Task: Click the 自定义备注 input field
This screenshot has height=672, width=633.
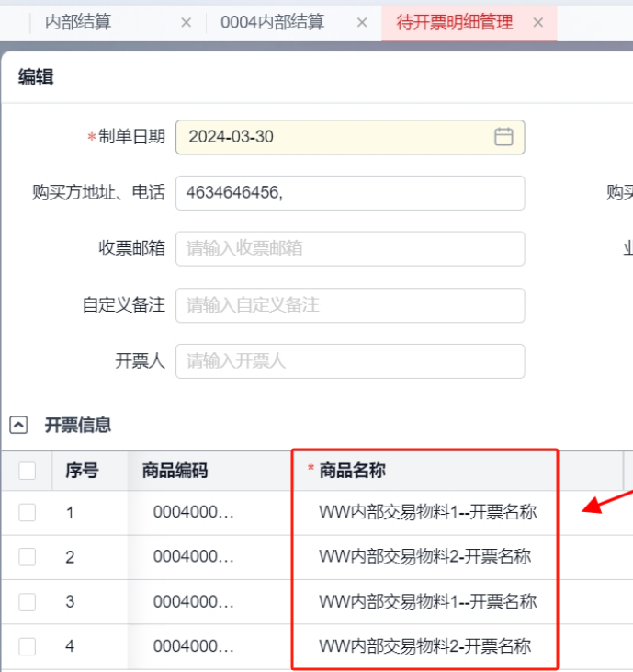Action: click(349, 305)
